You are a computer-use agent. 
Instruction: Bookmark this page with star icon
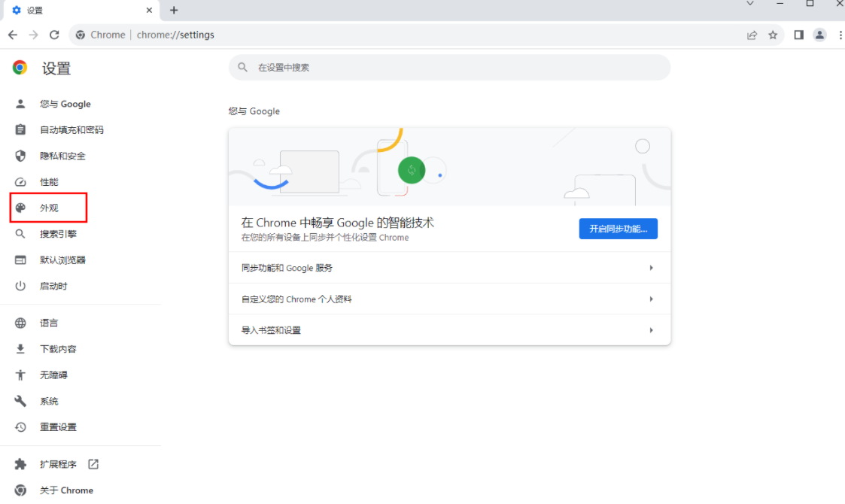click(x=773, y=35)
